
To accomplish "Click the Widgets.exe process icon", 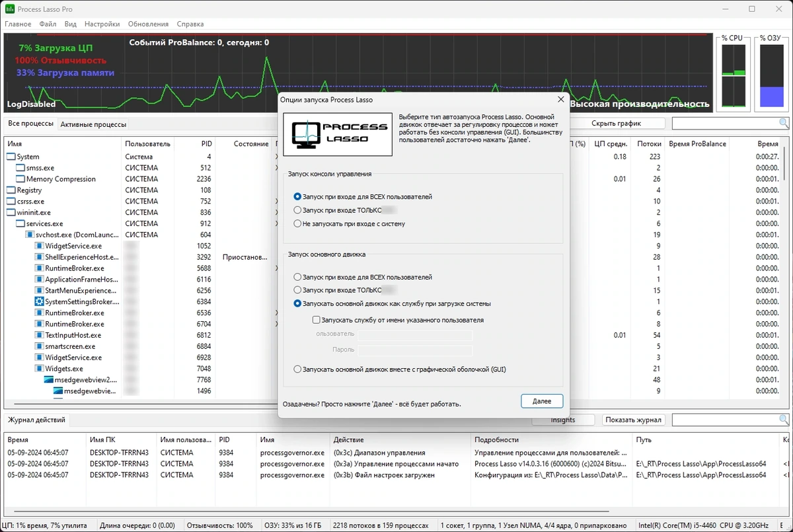I will 39,369.
